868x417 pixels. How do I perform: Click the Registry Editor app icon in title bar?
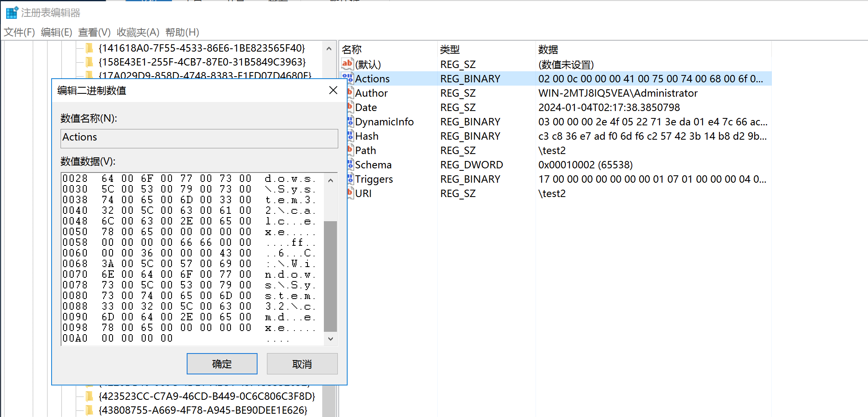(x=12, y=13)
